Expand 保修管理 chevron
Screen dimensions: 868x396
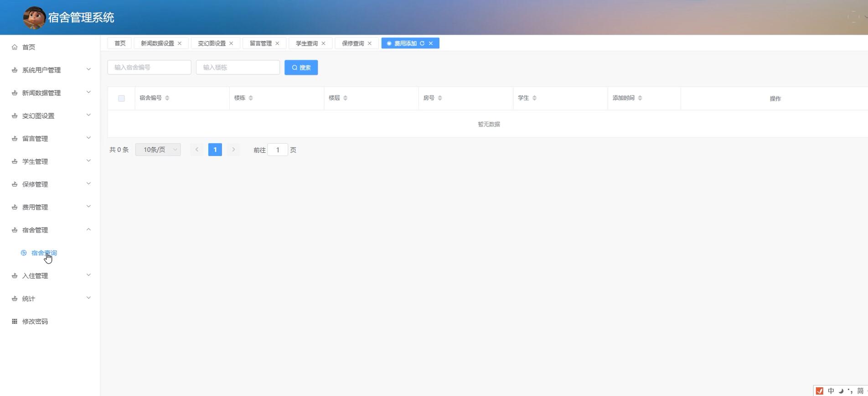88,183
